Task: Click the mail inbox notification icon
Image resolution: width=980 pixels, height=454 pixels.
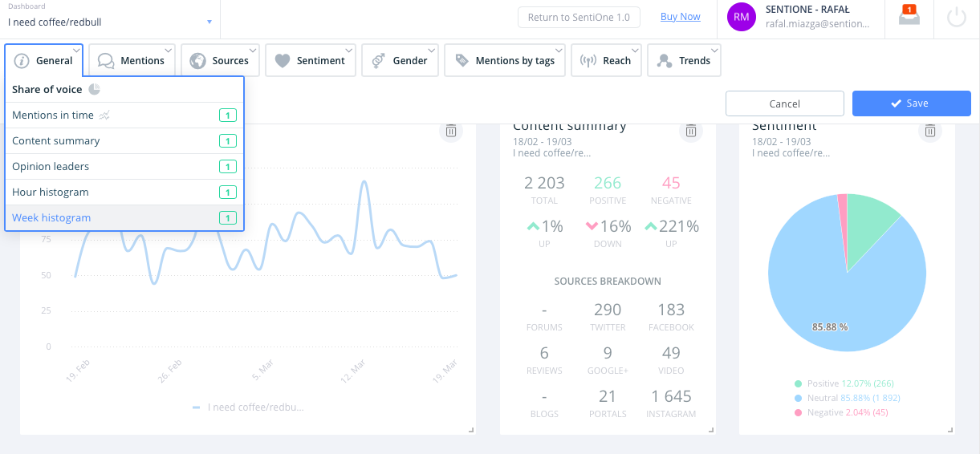Action: [909, 17]
